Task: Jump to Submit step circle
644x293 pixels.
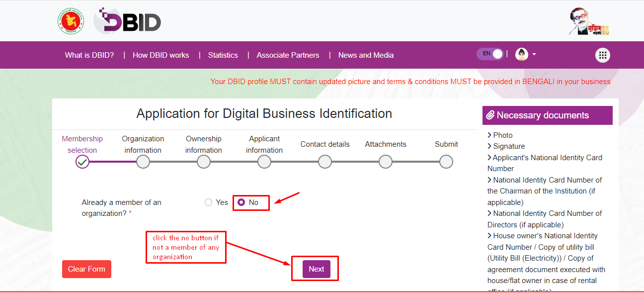Action: click(446, 162)
